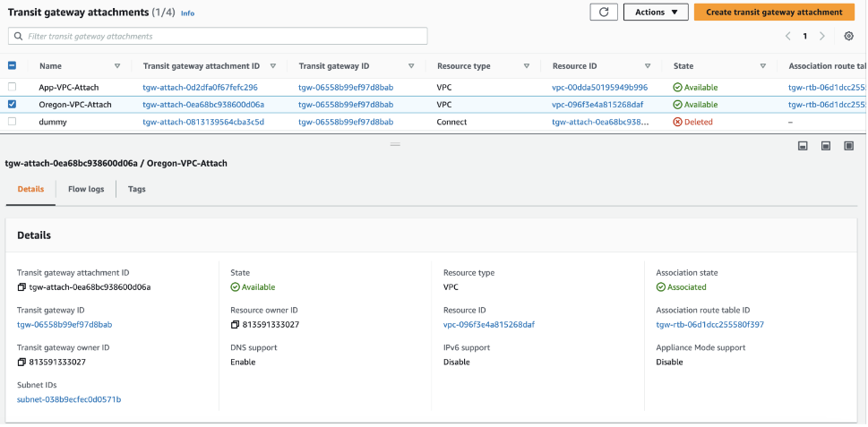Image resolution: width=868 pixels, height=427 pixels.
Task: Go to next page arrow
Action: [822, 36]
